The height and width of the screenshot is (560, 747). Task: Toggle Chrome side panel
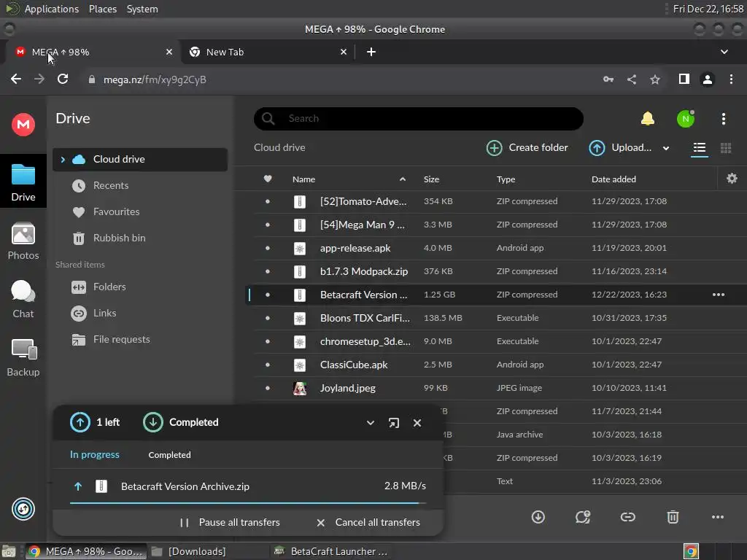point(684,79)
